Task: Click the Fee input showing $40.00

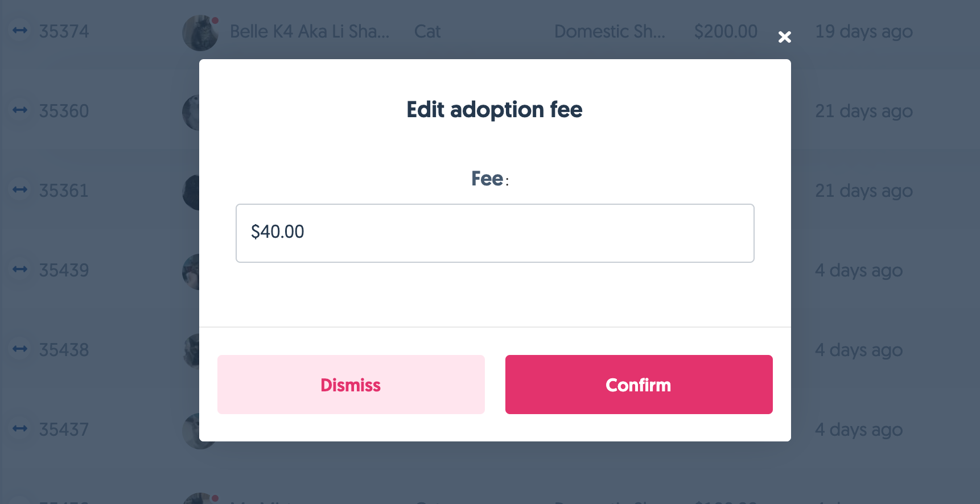Action: 495,233
